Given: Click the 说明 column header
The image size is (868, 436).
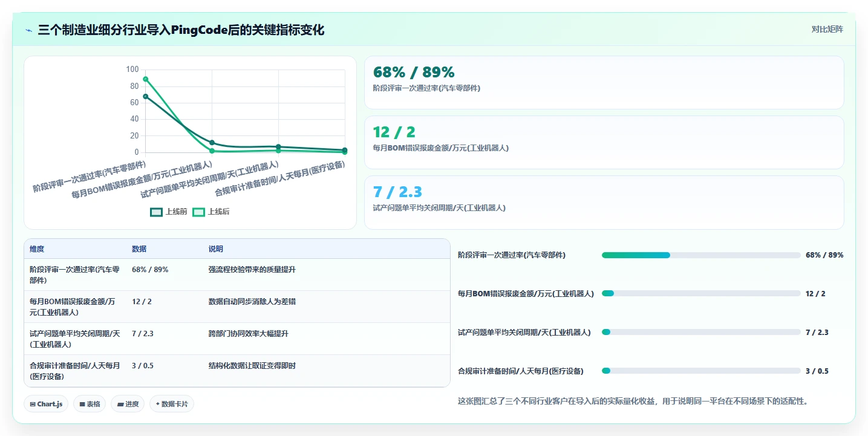Looking at the screenshot, I should 216,249.
